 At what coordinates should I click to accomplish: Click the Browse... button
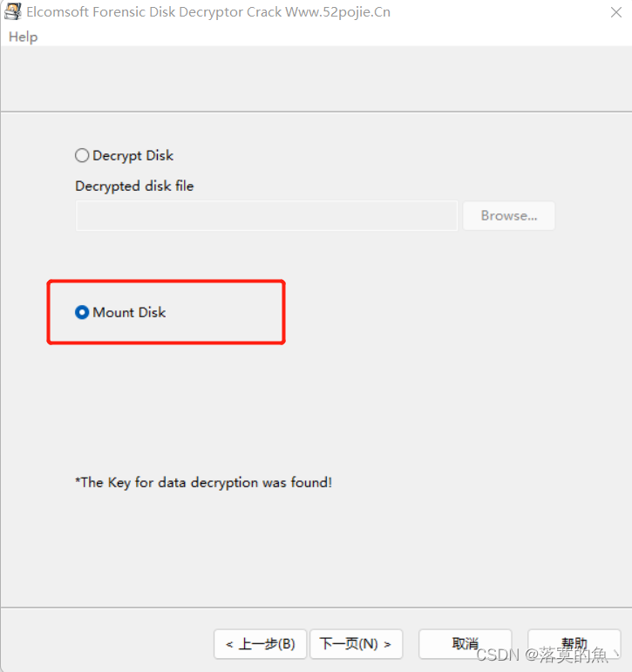click(x=509, y=215)
